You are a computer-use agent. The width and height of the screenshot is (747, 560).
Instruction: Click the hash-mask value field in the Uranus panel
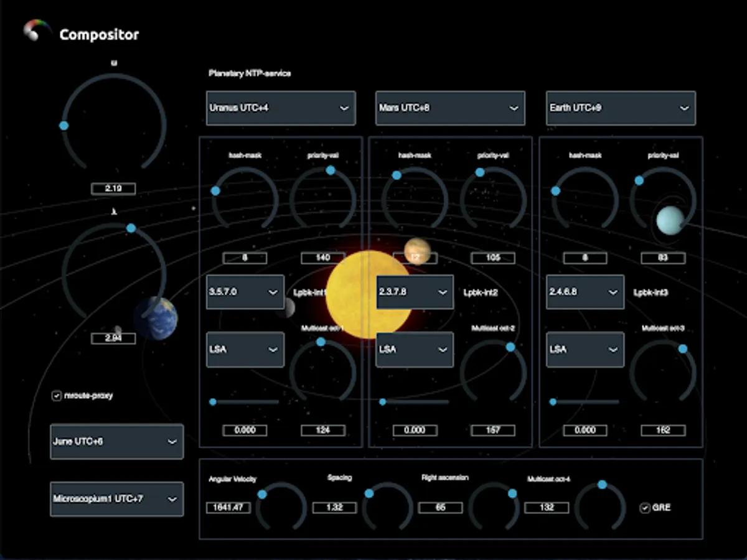[245, 258]
